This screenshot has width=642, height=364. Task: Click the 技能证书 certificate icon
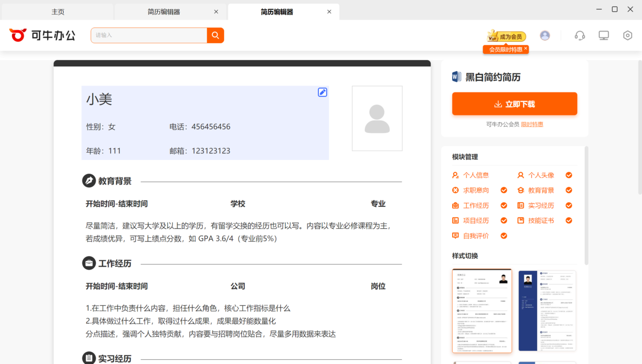[x=522, y=220]
